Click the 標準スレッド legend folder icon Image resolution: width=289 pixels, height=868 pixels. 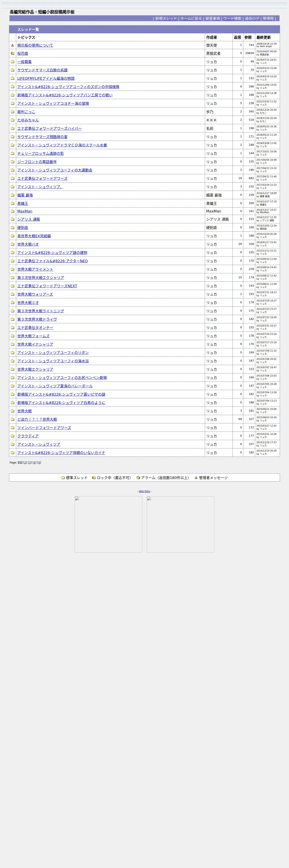coord(63,477)
